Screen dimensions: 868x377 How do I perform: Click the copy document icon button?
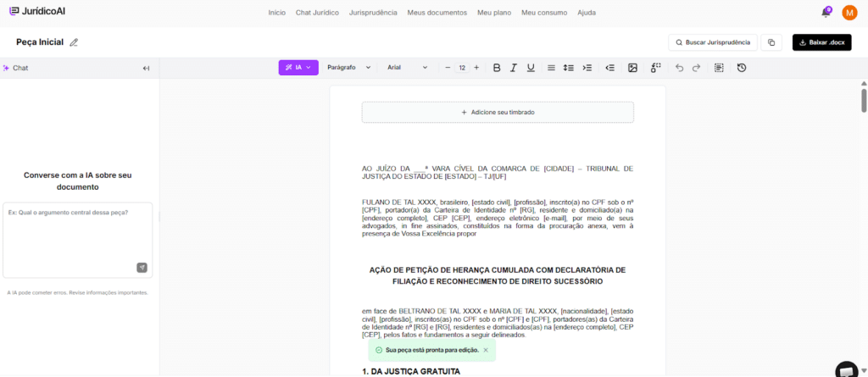(771, 42)
